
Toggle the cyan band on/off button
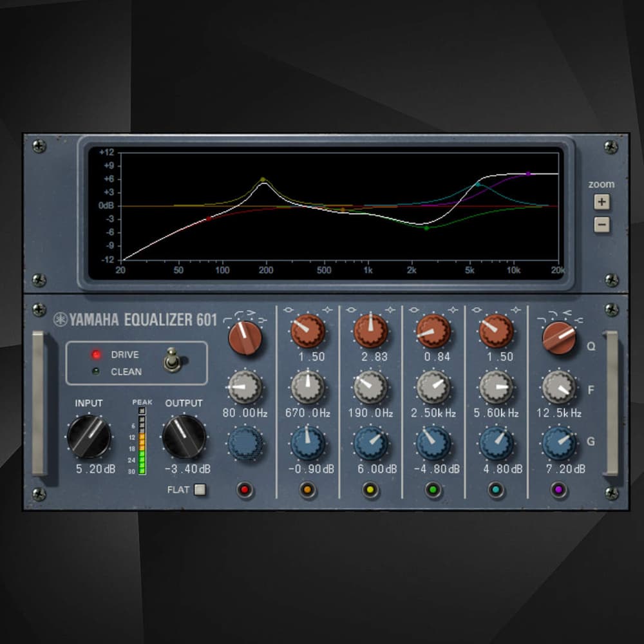[496, 489]
